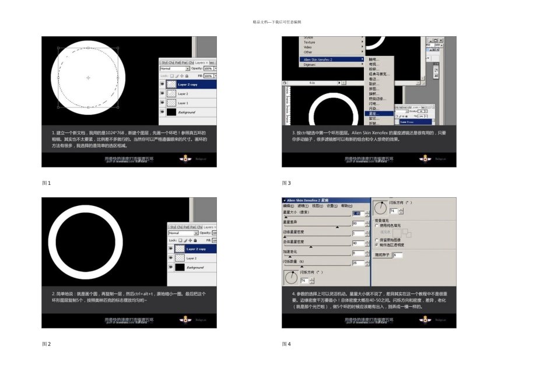The image size is (554, 392).
Task: Open the Opacity arrow in figure 1 panel
Action: [215, 69]
